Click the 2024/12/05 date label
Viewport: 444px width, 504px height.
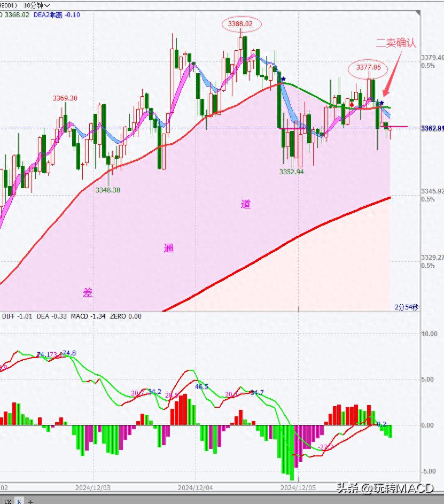click(298, 487)
